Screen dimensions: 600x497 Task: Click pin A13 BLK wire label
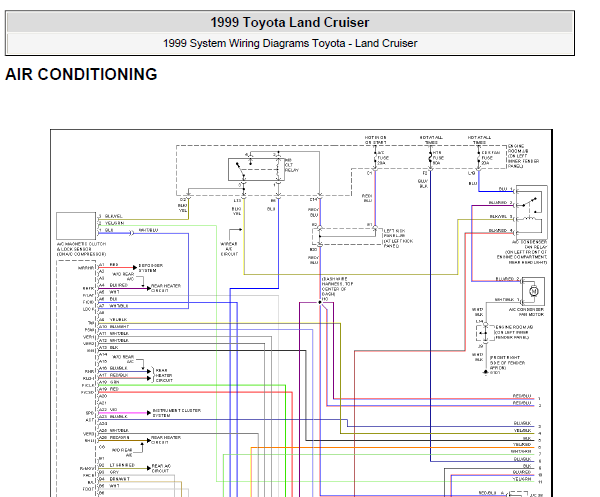coord(114,347)
